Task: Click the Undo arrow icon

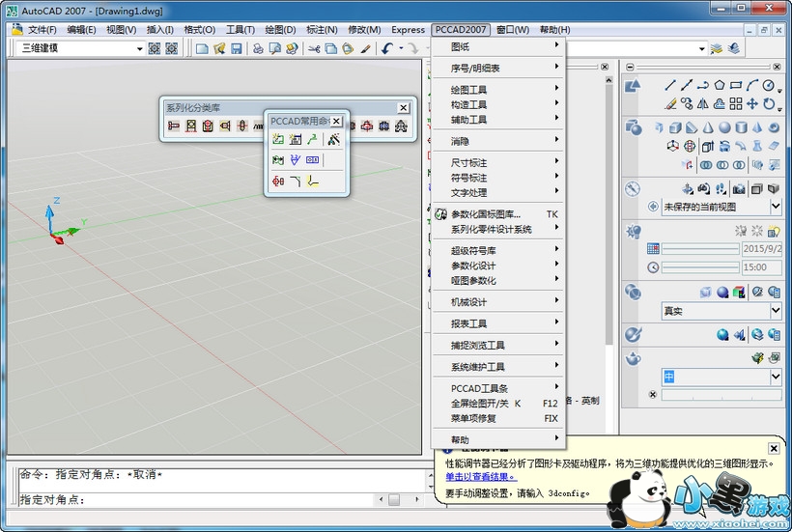Action: (x=387, y=48)
